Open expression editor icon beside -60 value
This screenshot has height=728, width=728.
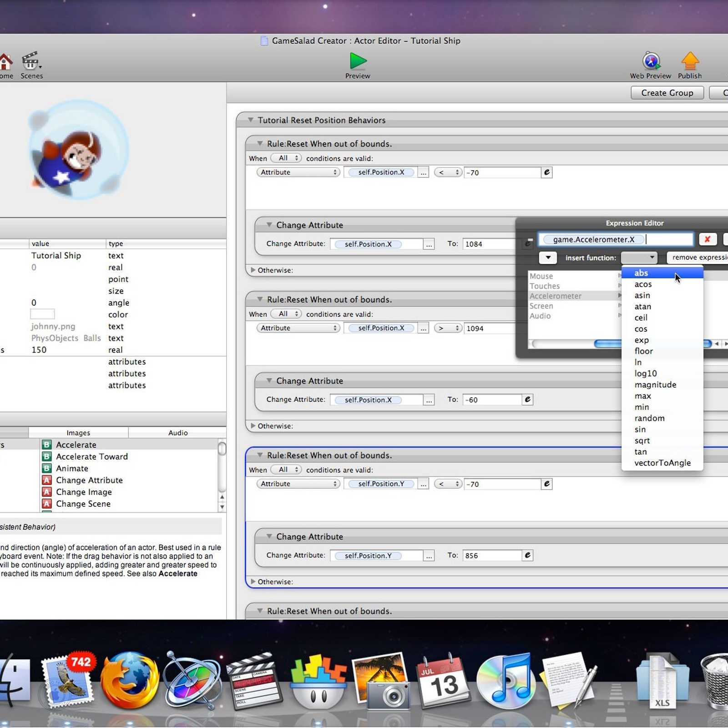click(x=527, y=399)
